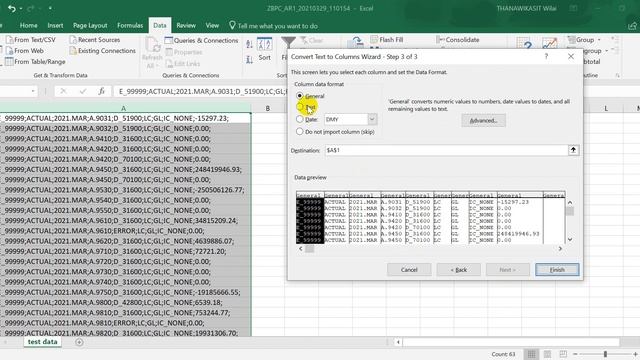Click the Flash Fill icon

click(374, 39)
